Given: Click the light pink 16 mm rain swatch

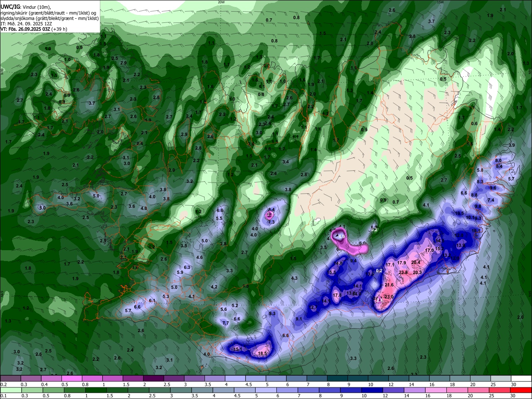Looking at the screenshot, I should pos(436,390).
